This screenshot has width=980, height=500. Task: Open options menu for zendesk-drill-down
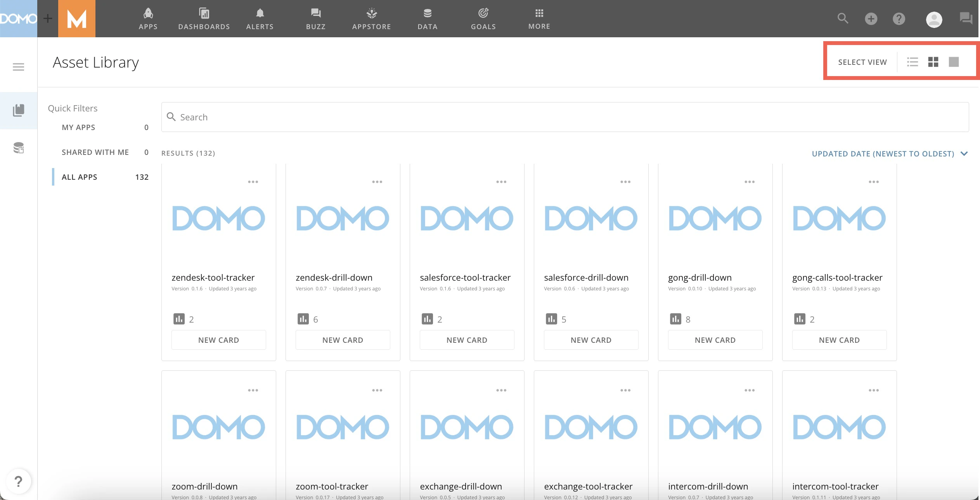(377, 182)
